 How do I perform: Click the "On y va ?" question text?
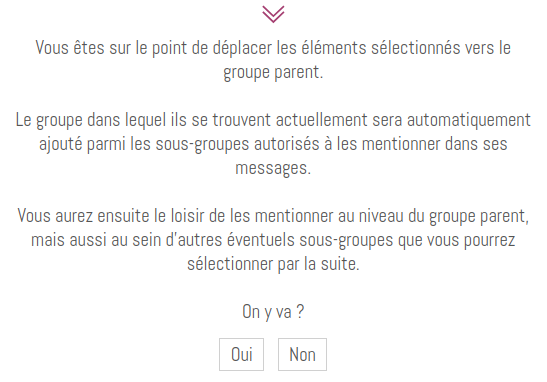273,312
